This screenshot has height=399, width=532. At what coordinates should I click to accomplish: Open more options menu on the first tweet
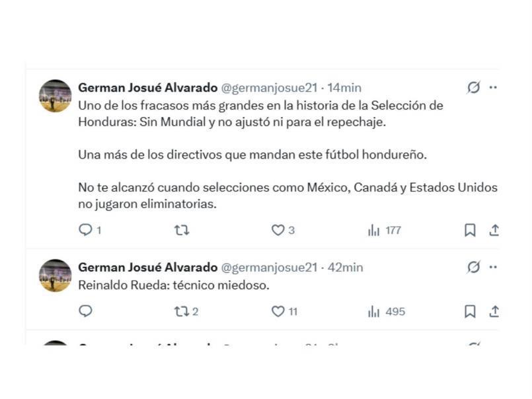(492, 87)
